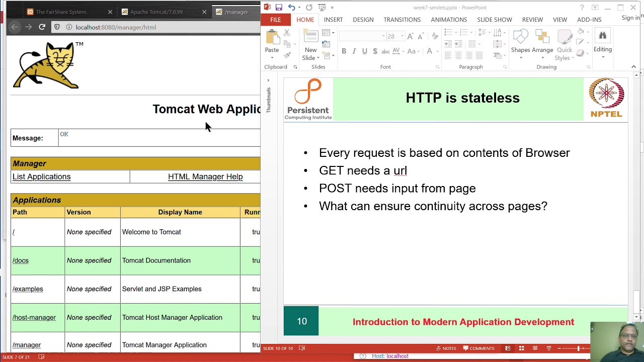
Task: Open Reading View from the status bar
Action: point(535,348)
